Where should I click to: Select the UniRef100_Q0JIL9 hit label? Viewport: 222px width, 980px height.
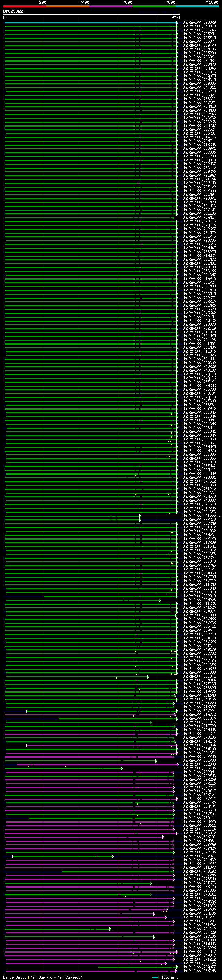(199, 929)
